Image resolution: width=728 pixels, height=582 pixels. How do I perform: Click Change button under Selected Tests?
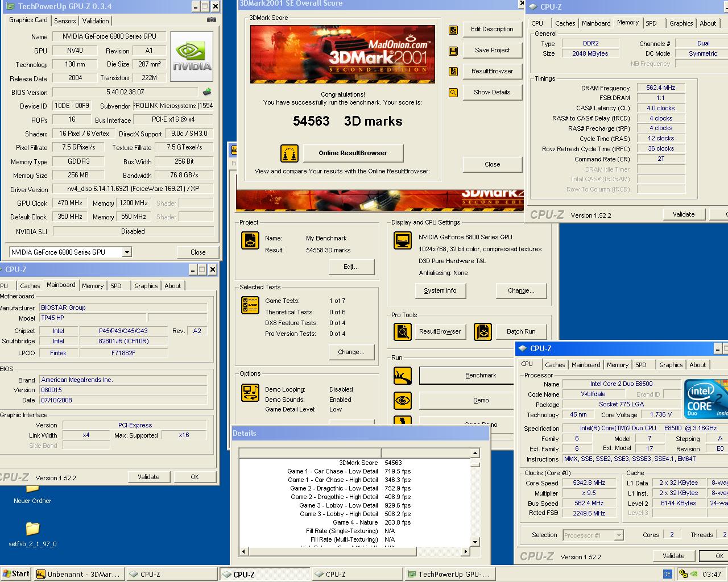coord(351,352)
